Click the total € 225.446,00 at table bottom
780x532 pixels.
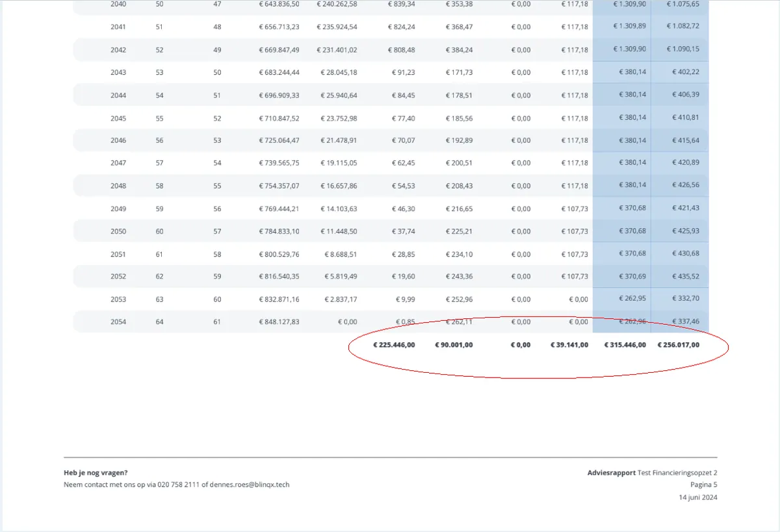tap(394, 345)
